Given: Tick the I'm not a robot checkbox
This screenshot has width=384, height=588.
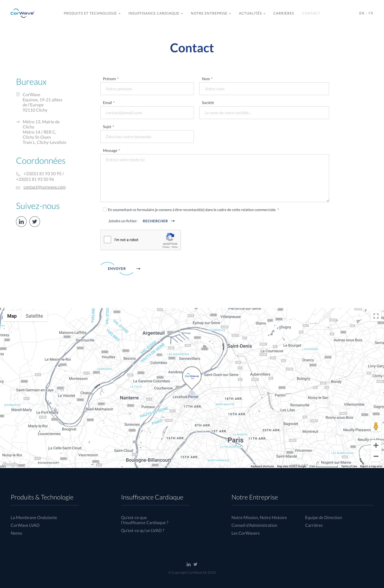Looking at the screenshot, I should 107,240.
